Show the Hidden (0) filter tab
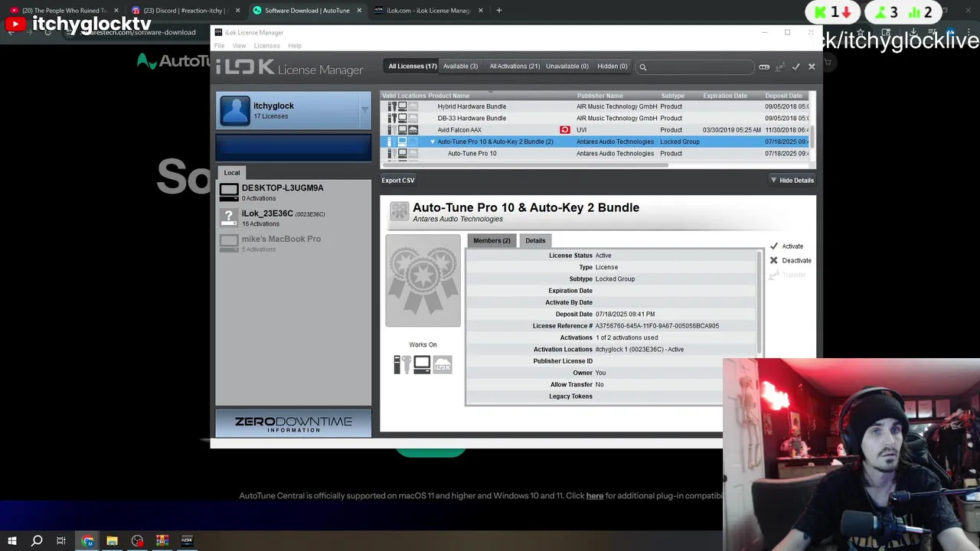Screen dimensions: 980x551 [612, 67]
